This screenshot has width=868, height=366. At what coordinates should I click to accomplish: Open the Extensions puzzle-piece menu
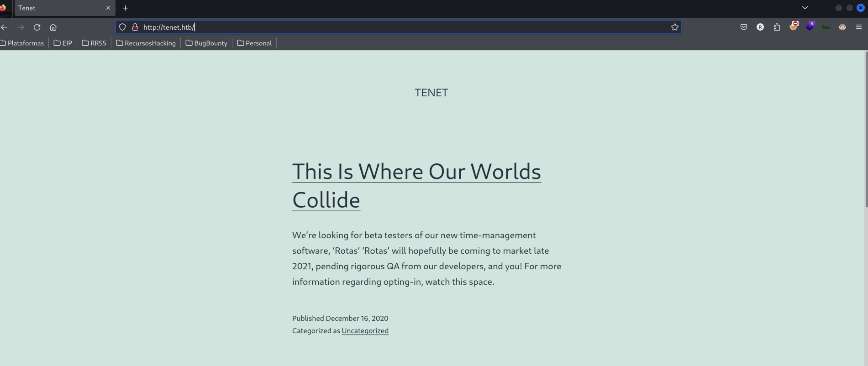[777, 27]
